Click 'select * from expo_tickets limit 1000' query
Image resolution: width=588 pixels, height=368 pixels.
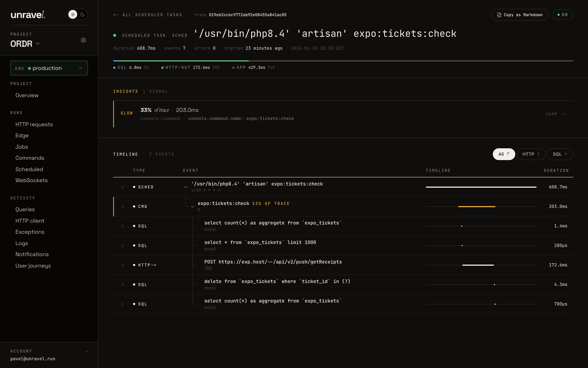coord(260,242)
